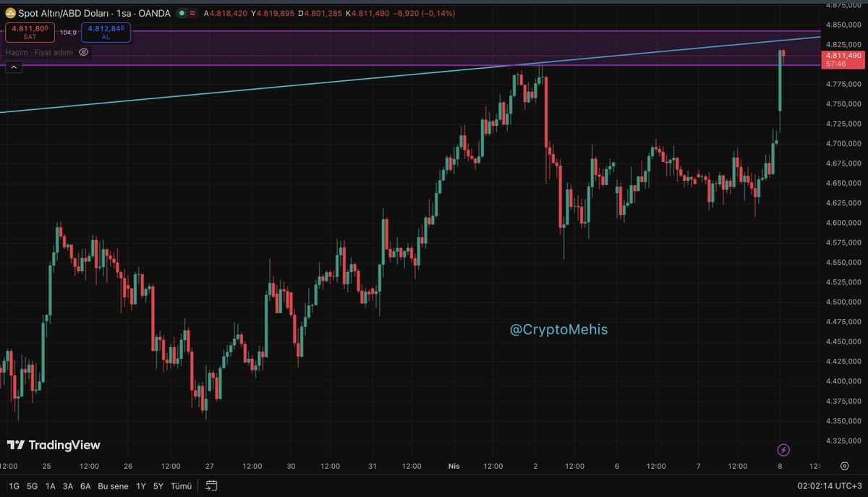
Task: Select the 5Y time range
Action: (158, 486)
